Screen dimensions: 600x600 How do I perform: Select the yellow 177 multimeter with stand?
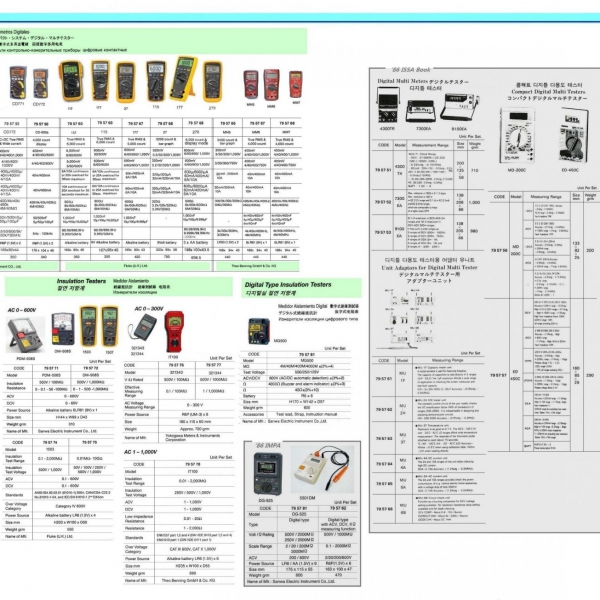[x=184, y=79]
